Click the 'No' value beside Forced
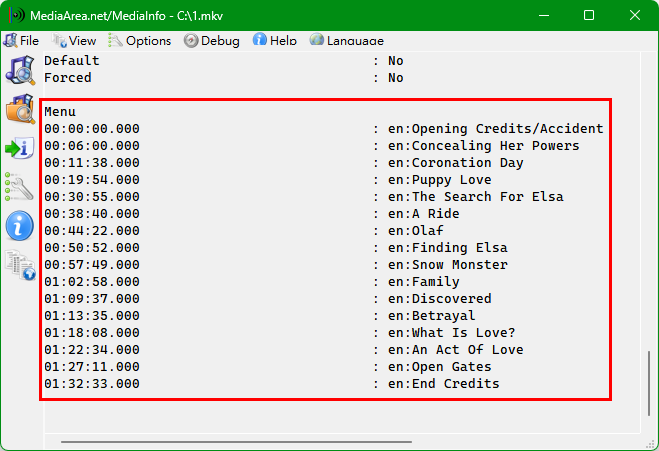Image resolution: width=659 pixels, height=451 pixels. click(x=395, y=78)
